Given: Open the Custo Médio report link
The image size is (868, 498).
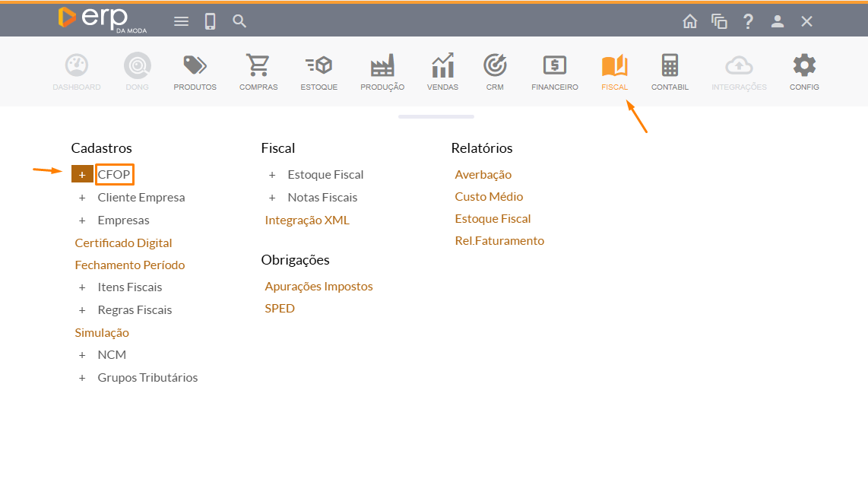Looking at the screenshot, I should (x=489, y=197).
